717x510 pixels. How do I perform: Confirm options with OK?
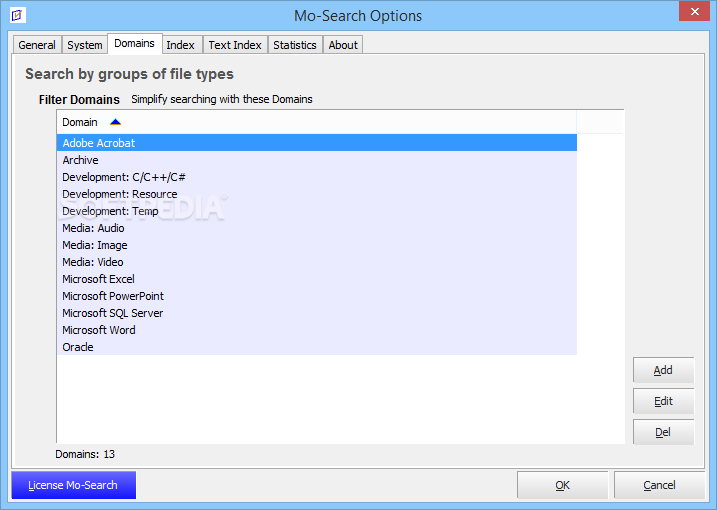562,485
